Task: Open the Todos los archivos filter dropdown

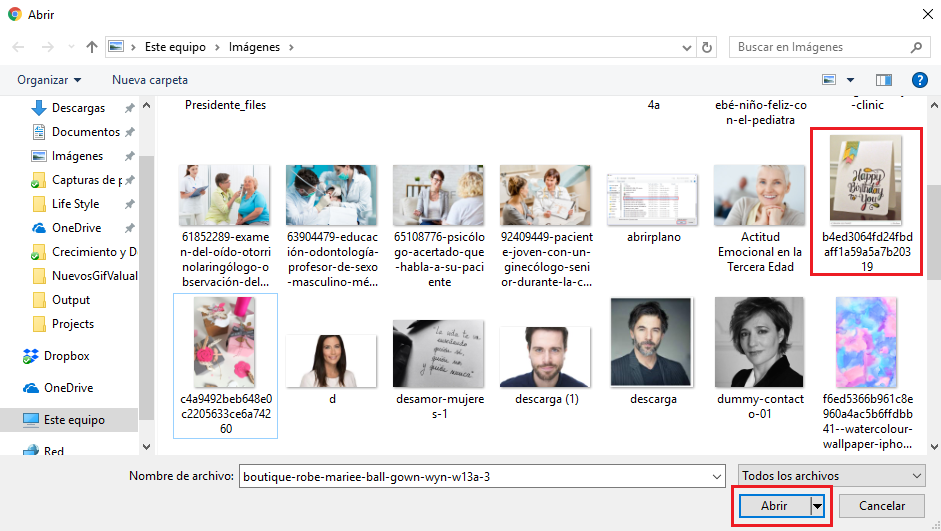Action: pyautogui.click(x=830, y=476)
